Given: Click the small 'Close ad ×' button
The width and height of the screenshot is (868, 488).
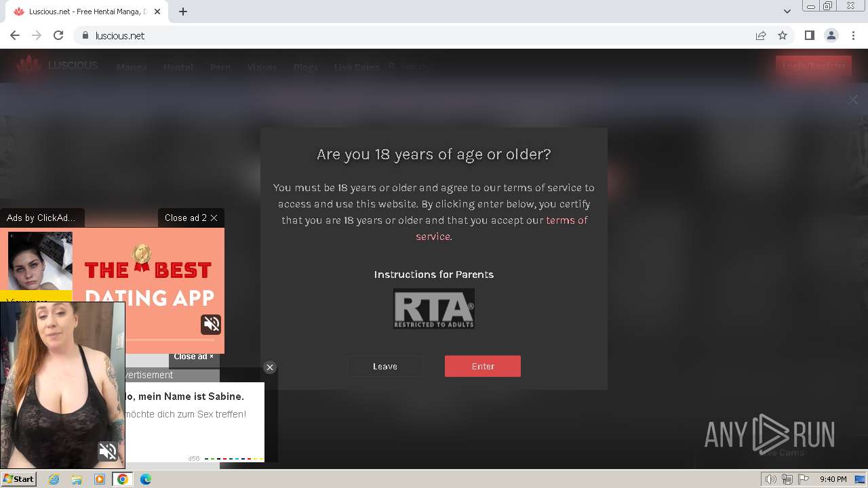Looking at the screenshot, I should click(194, 357).
